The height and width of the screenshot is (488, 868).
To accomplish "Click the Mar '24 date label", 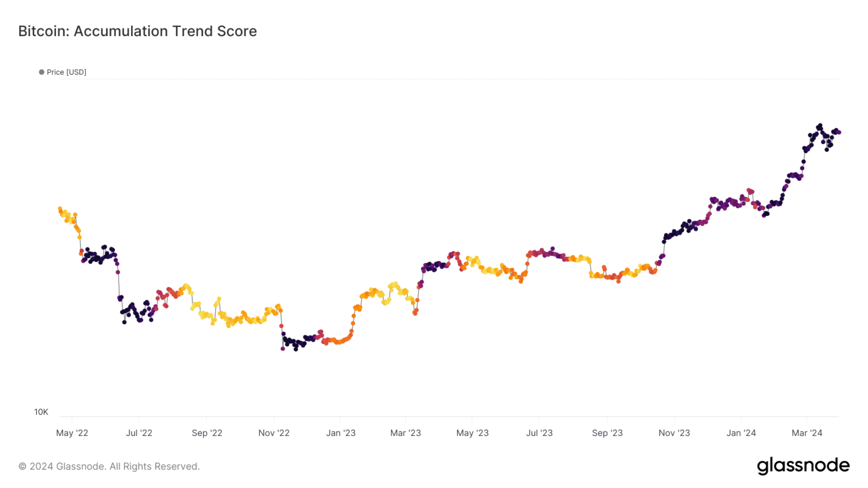I will [x=807, y=433].
